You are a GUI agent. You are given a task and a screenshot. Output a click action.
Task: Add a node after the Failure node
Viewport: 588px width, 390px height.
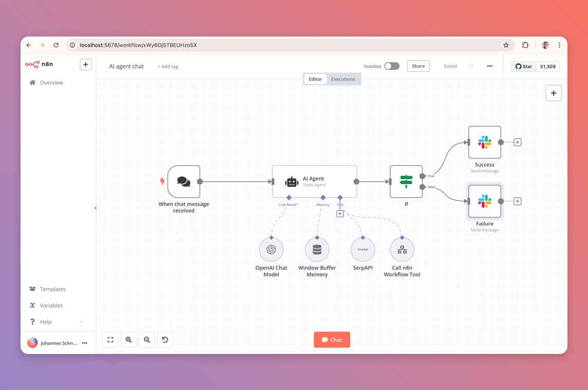tap(518, 201)
